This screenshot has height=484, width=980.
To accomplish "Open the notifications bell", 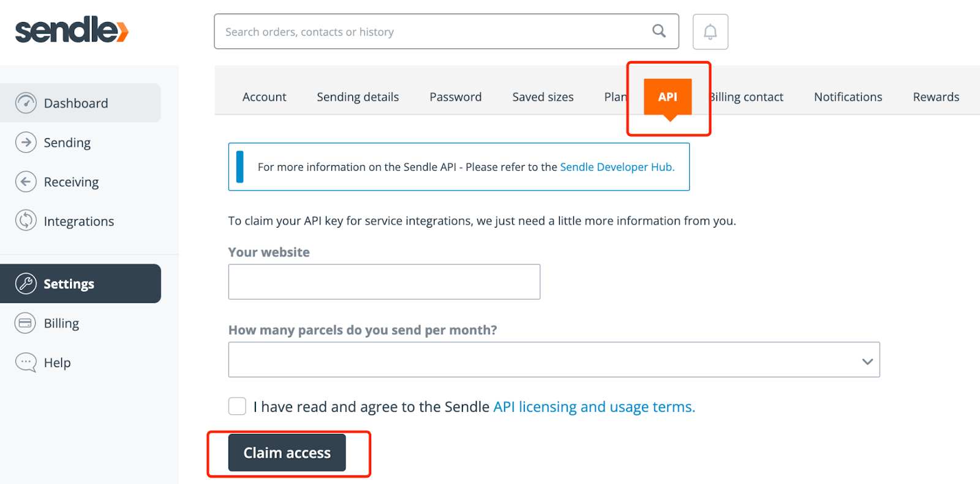I will tap(710, 32).
